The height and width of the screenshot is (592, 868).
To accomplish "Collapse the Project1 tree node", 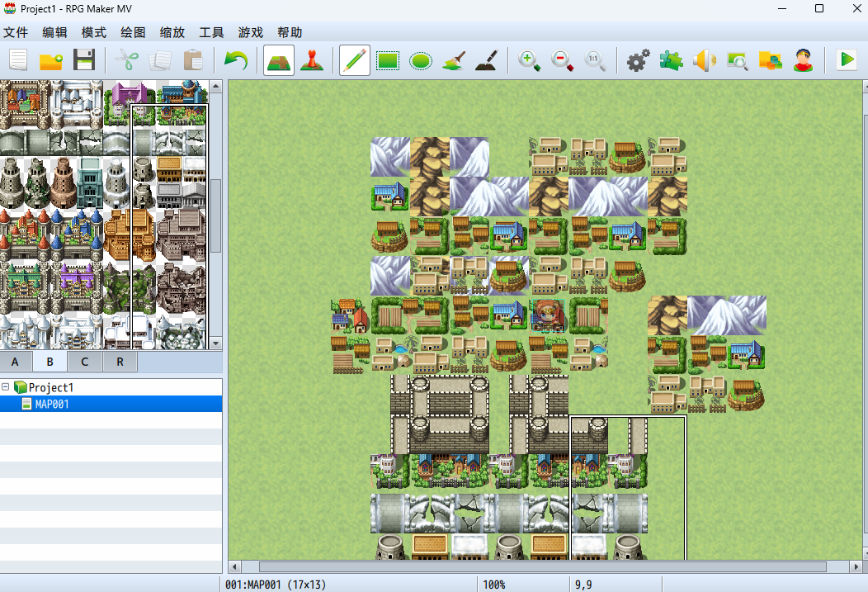I will (6, 387).
